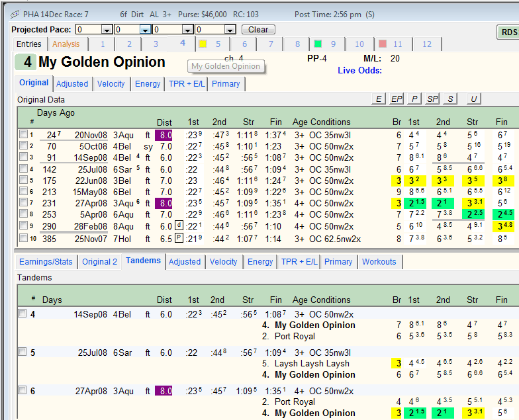Open upper Energy tab

(148, 84)
